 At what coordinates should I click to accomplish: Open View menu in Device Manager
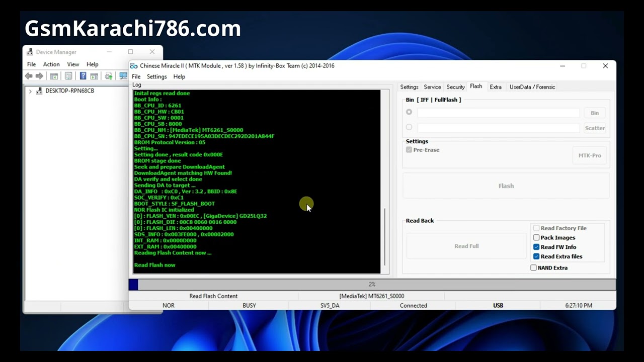tap(73, 64)
